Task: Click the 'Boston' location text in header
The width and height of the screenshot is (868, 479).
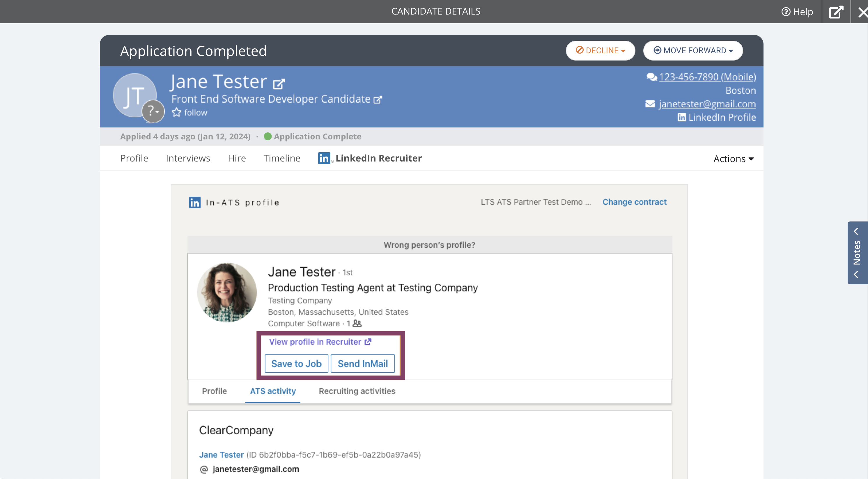Action: click(x=741, y=90)
